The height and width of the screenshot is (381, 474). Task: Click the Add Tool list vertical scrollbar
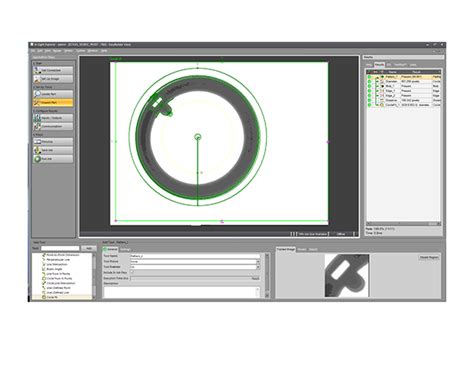point(94,276)
